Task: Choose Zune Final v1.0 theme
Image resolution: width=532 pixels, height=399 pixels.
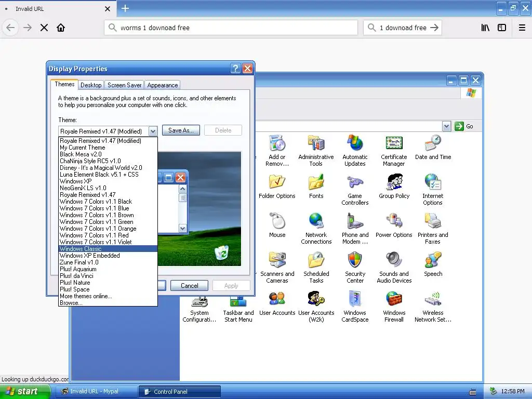Action: point(108,262)
